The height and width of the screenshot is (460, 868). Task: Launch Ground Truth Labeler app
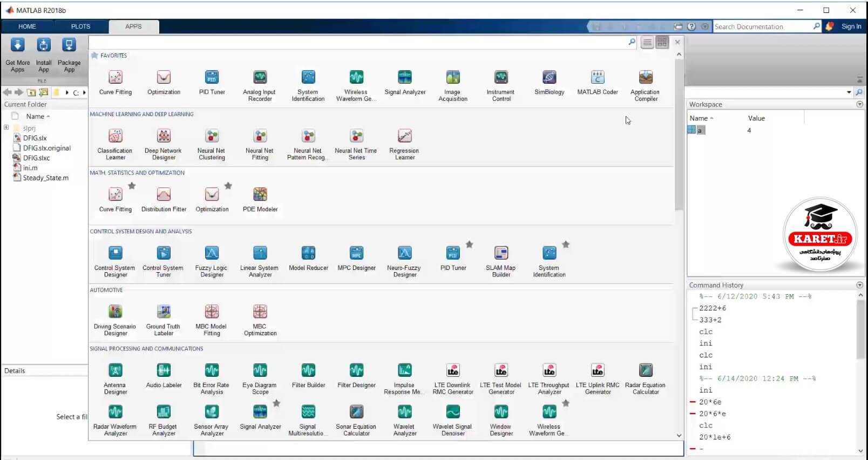[x=164, y=320]
